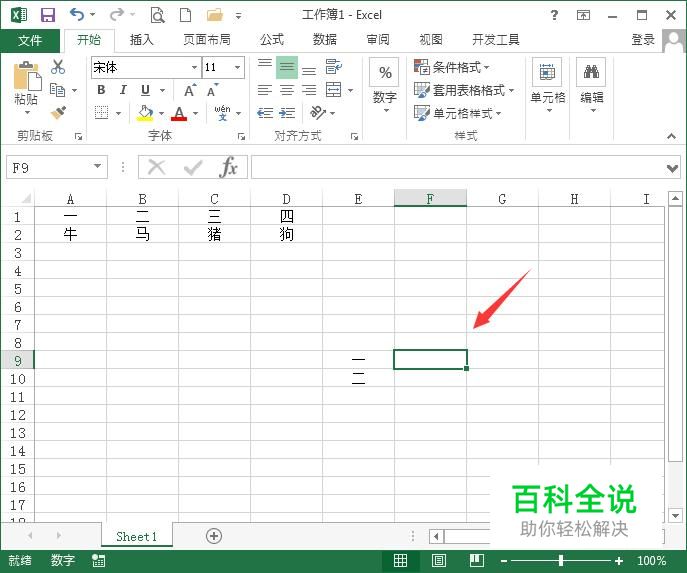Add a new sheet with plus button

(214, 536)
